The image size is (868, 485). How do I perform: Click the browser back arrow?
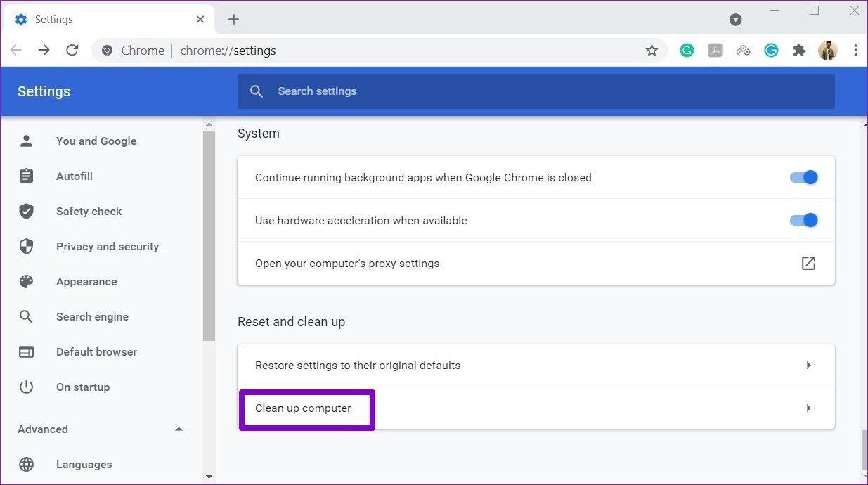tap(15, 50)
